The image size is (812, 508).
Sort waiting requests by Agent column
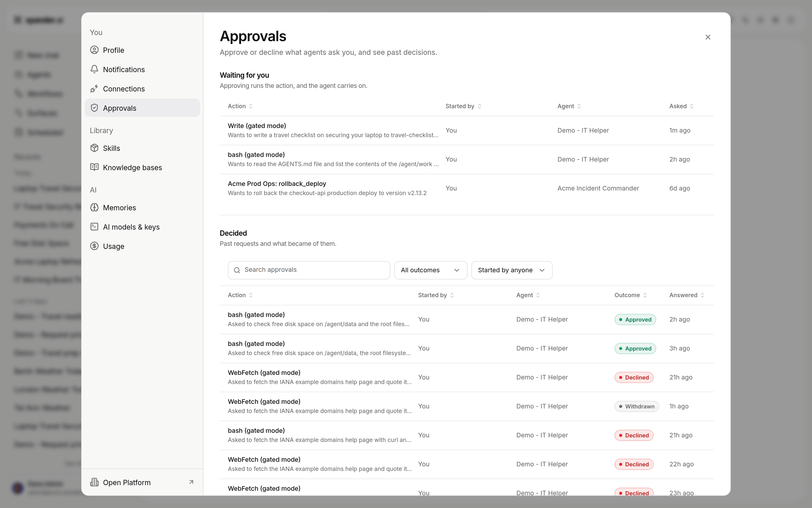[569, 106]
